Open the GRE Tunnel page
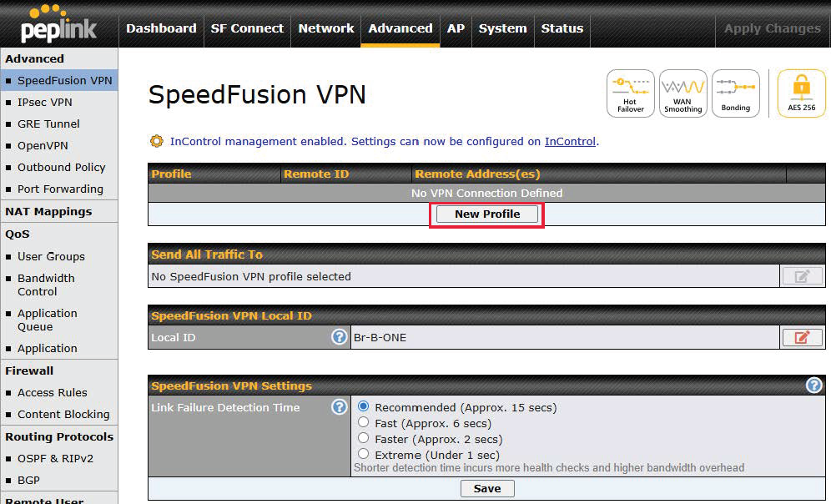The image size is (831, 504). (x=48, y=124)
